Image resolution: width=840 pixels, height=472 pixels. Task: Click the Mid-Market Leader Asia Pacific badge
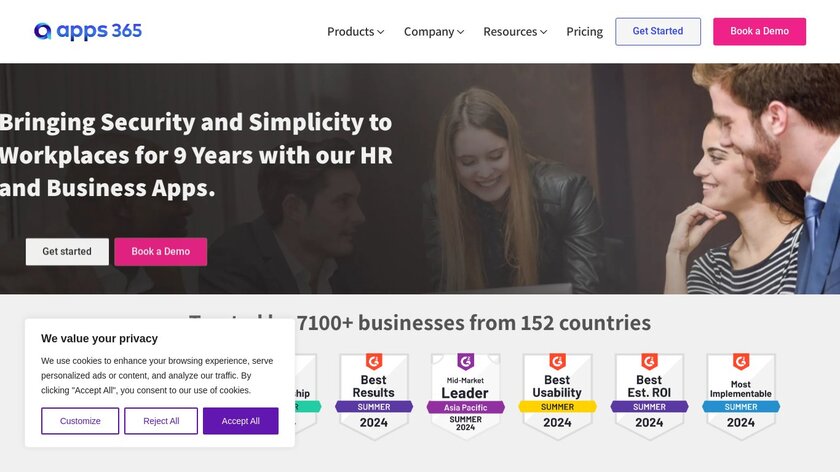[465, 396]
